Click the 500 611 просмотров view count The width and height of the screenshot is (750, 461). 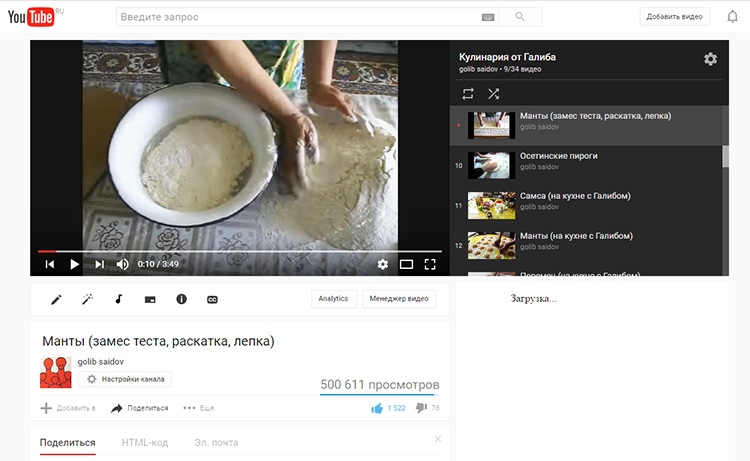(x=380, y=384)
